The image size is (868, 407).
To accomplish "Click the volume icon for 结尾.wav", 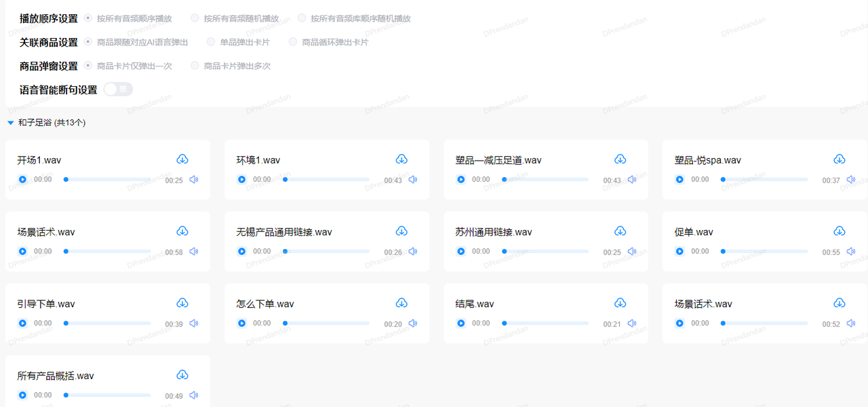I will tap(632, 324).
